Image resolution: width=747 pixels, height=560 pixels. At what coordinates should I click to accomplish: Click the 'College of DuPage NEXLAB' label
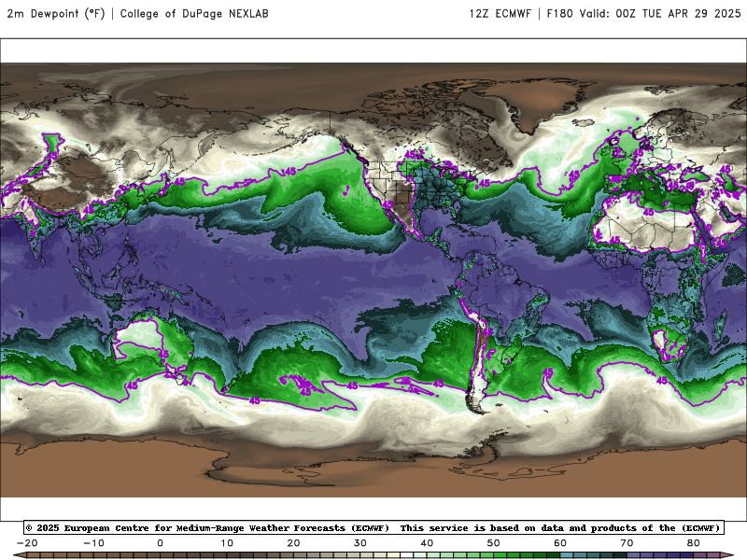click(194, 14)
